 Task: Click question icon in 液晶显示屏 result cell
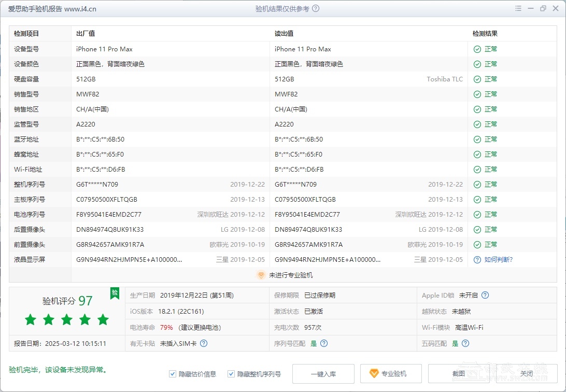(477, 260)
